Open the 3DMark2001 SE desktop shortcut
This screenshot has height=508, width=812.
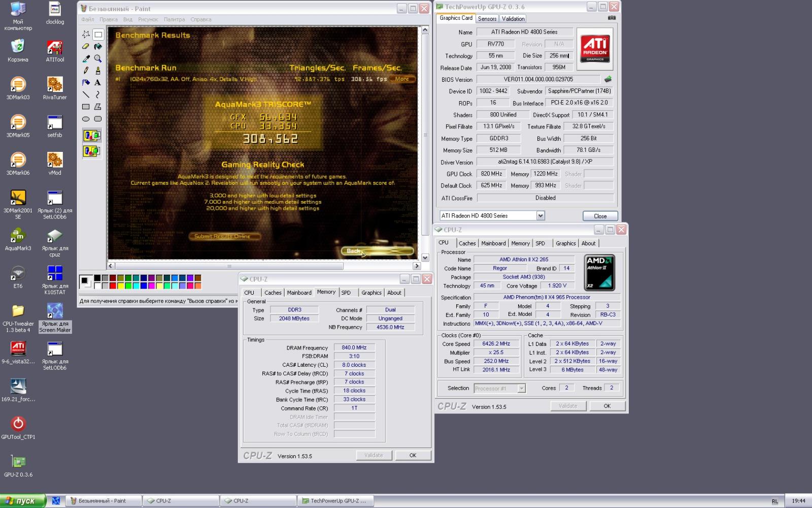tap(18, 204)
